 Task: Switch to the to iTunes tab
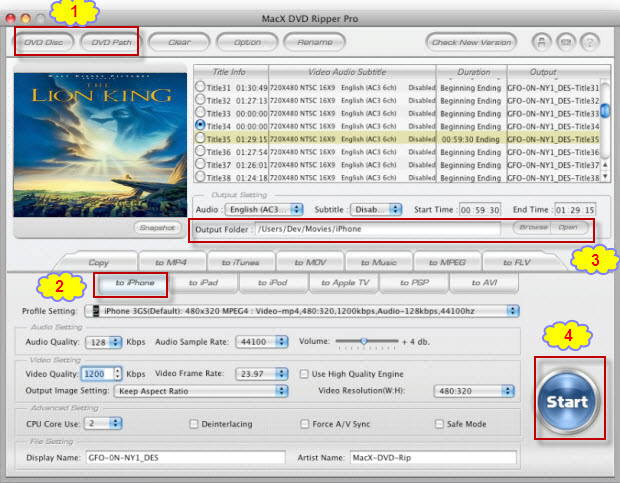(240, 262)
